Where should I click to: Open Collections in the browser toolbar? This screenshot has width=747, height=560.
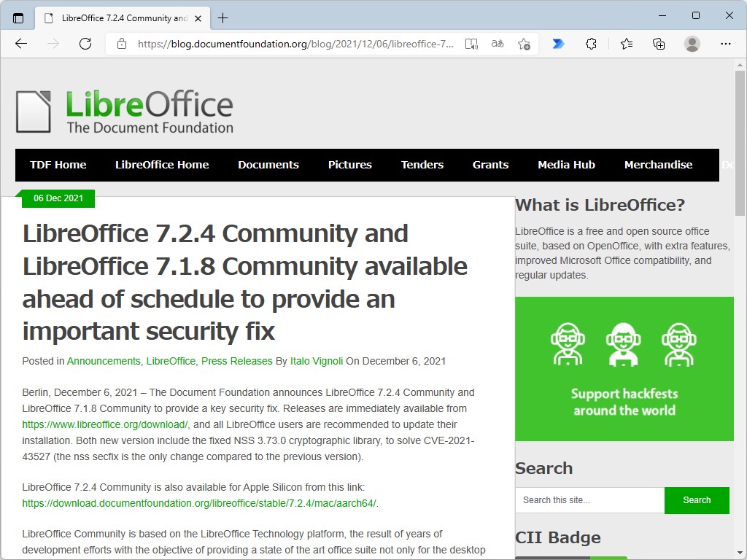pos(659,44)
